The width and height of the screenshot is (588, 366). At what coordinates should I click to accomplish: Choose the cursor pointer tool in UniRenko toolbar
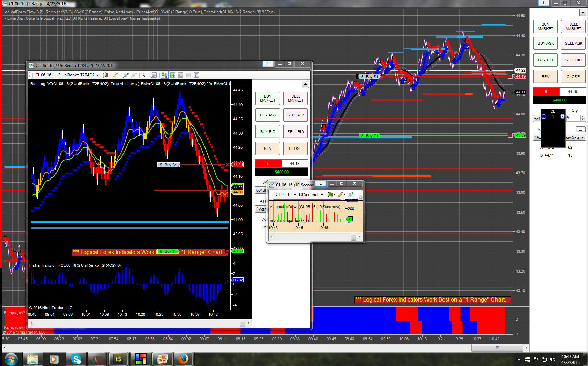tap(143, 75)
